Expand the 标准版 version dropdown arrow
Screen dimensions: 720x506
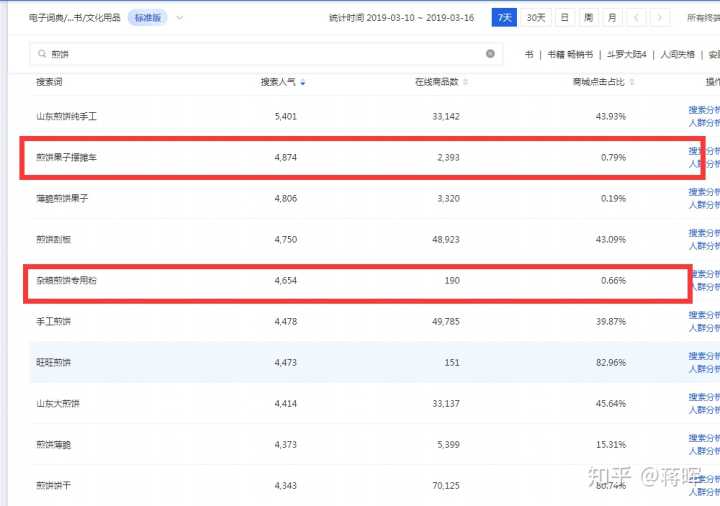(x=179, y=18)
